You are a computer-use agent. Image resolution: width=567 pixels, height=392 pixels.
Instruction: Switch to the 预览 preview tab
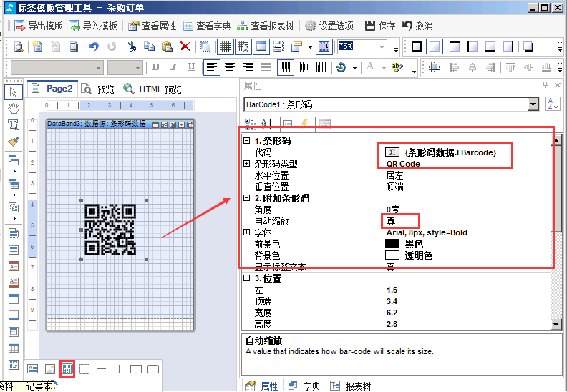pos(98,89)
